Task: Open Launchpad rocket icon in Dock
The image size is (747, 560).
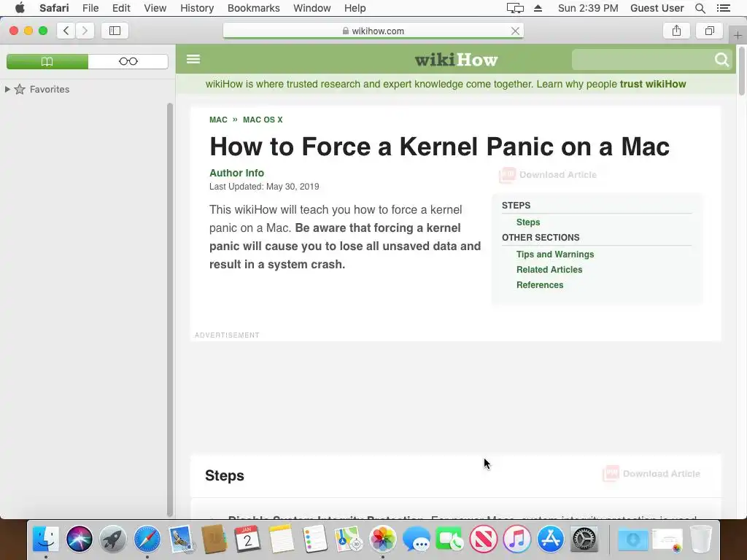Action: (x=113, y=539)
